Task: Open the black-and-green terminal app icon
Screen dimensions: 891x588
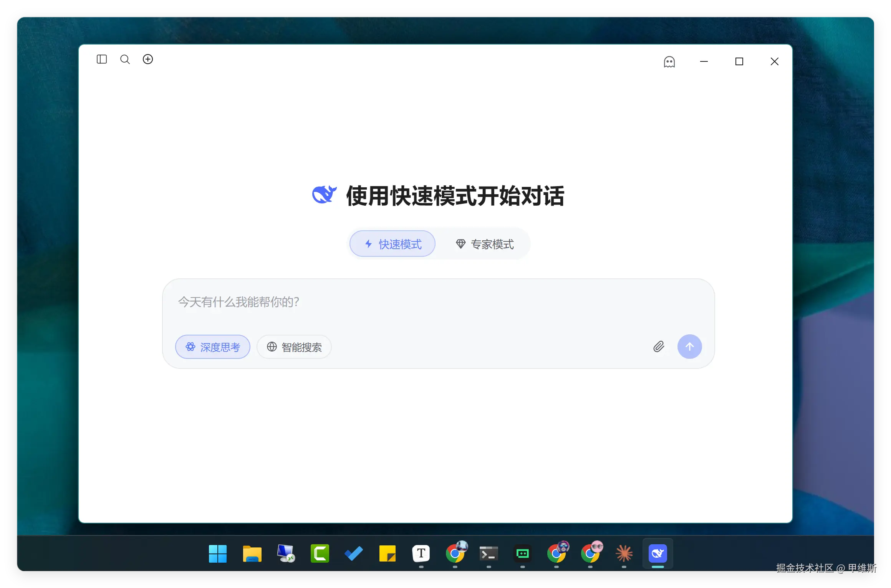Action: click(522, 553)
